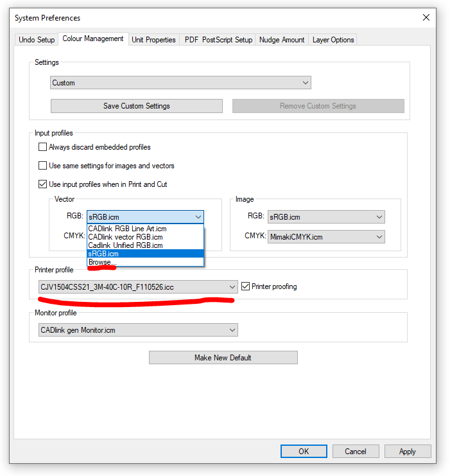The image size is (450, 476).
Task: Select highlighted sRGB.icm list entry
Action: pos(145,254)
